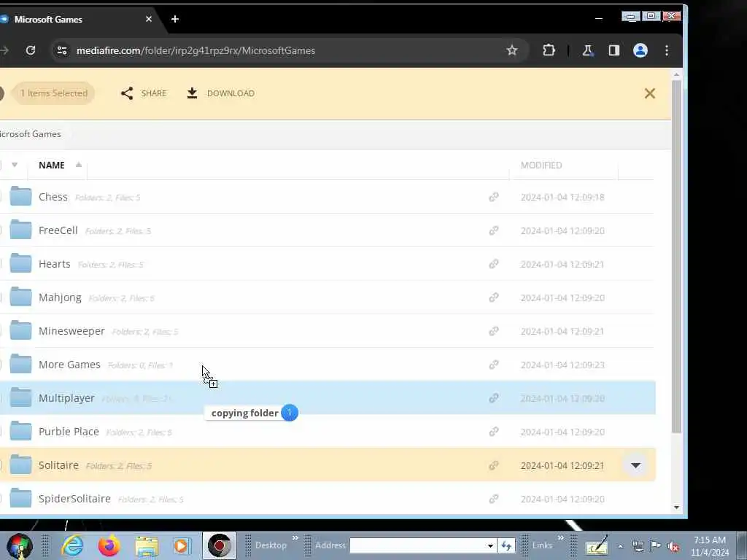Open Internet Explorer from the taskbar
The height and width of the screenshot is (560, 747).
point(72,545)
